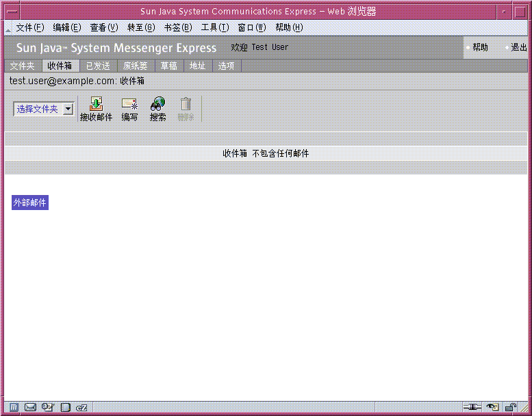Screen dimensions: 532x416
Task: Open the 工具(T) menu
Action: 215,28
